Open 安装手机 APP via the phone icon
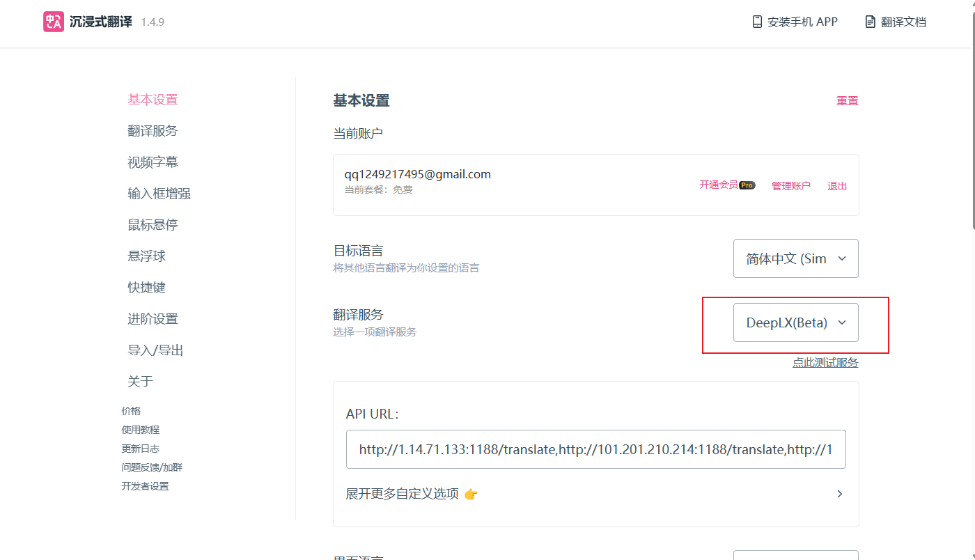The height and width of the screenshot is (560, 975). pyautogui.click(x=756, y=22)
